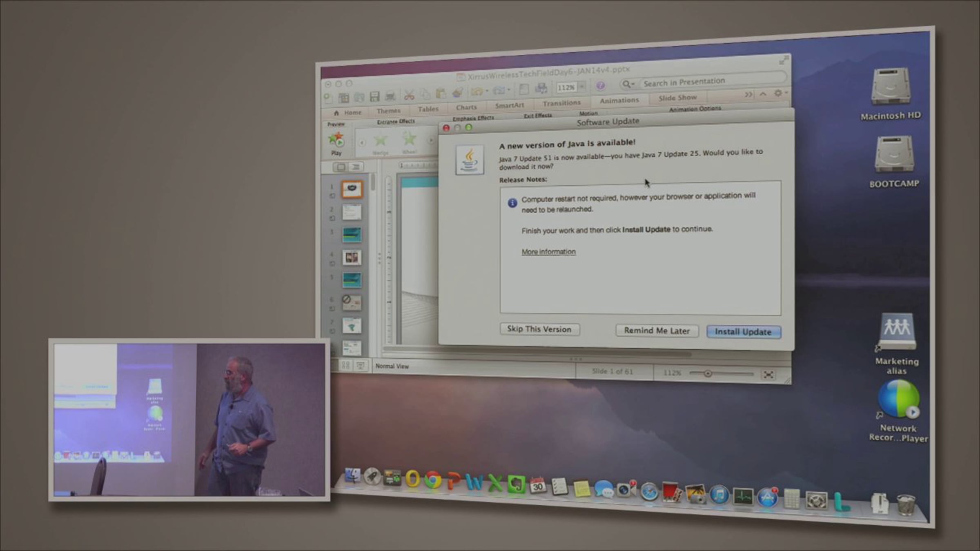Switch to slides thumbnail pane view
The image size is (980, 551).
tap(340, 167)
